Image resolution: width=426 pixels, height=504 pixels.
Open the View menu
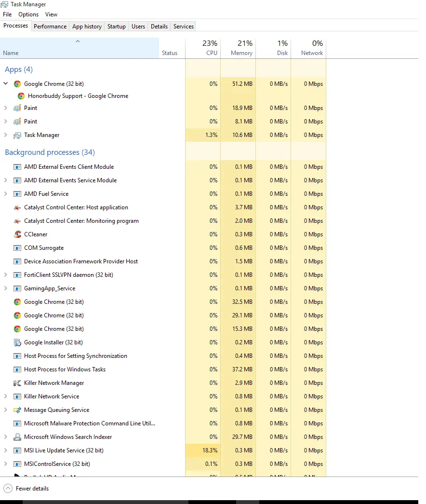tap(51, 14)
